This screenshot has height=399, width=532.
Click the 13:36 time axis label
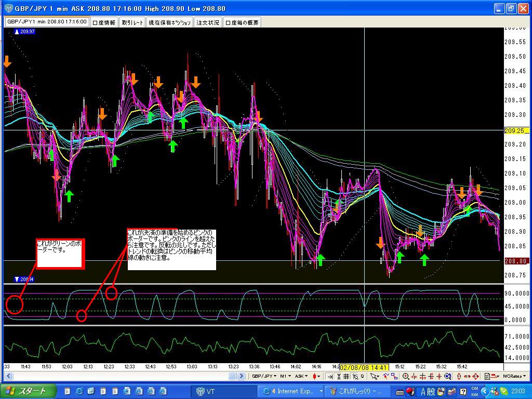[254, 367]
